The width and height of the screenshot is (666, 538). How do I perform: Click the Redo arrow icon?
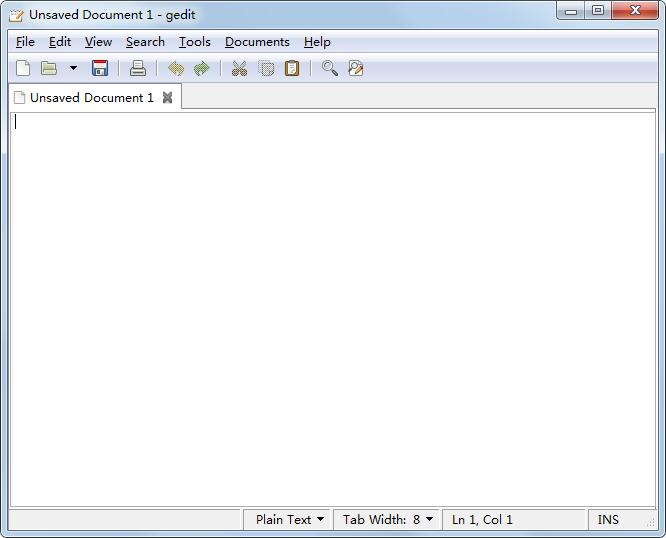pos(202,69)
